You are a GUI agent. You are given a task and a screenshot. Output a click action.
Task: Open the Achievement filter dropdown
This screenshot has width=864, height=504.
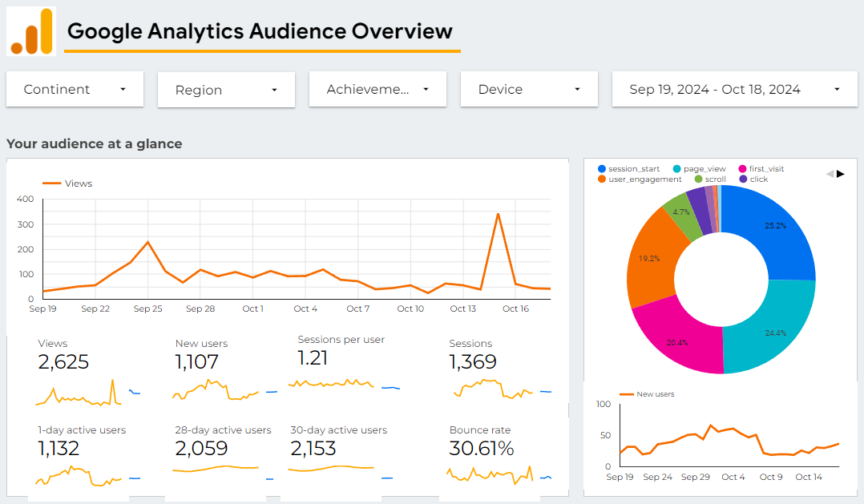point(378,89)
